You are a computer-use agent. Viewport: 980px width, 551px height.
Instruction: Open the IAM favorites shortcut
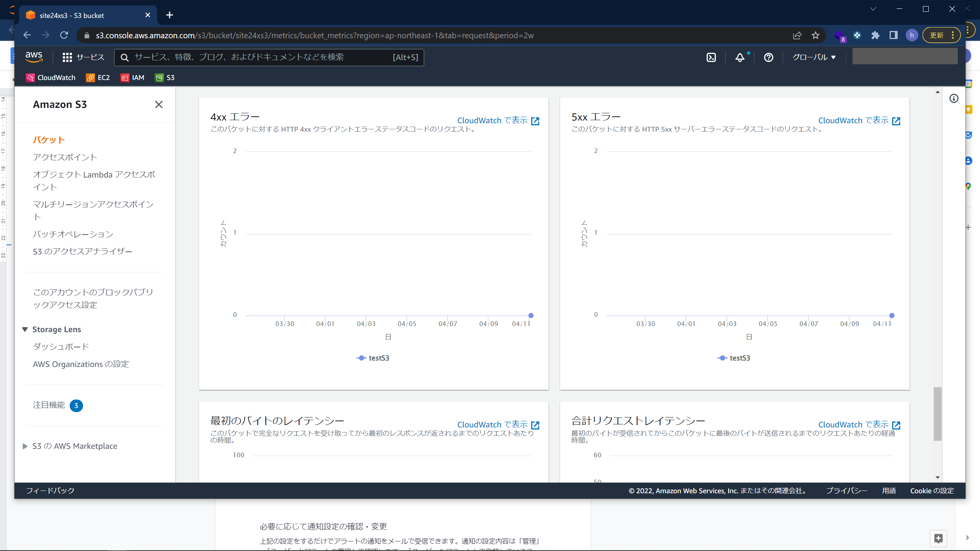tap(132, 78)
